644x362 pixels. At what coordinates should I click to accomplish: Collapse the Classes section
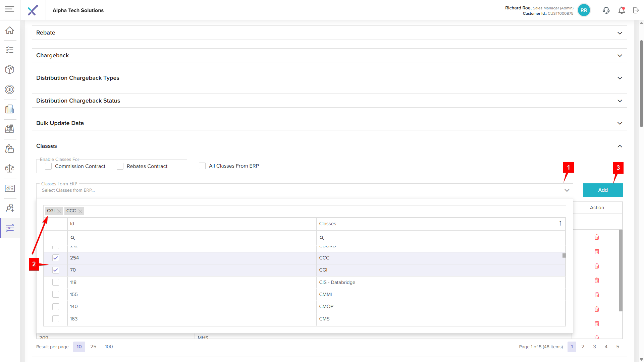tap(620, 146)
